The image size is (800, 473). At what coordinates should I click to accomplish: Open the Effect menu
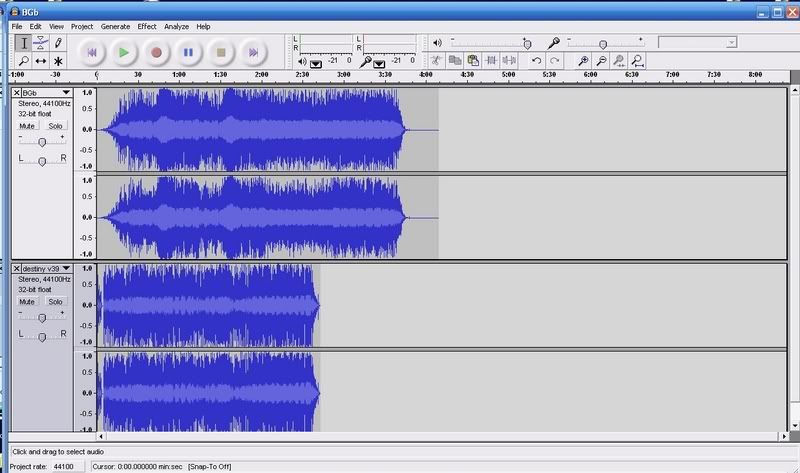pyautogui.click(x=147, y=26)
